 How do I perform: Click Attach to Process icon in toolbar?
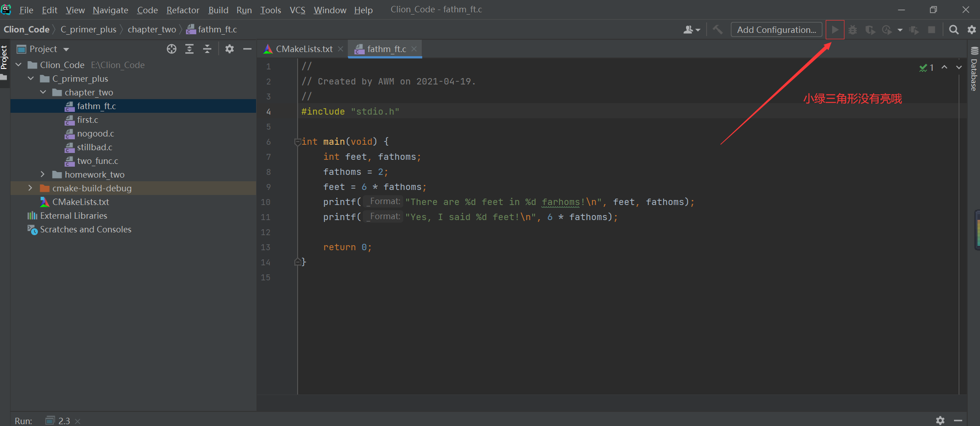[x=914, y=30]
